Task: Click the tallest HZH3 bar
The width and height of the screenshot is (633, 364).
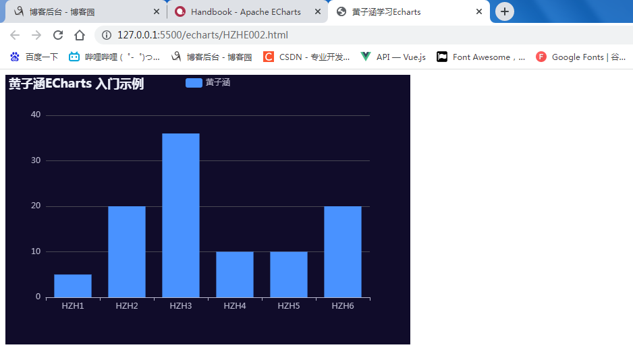Action: click(181, 215)
